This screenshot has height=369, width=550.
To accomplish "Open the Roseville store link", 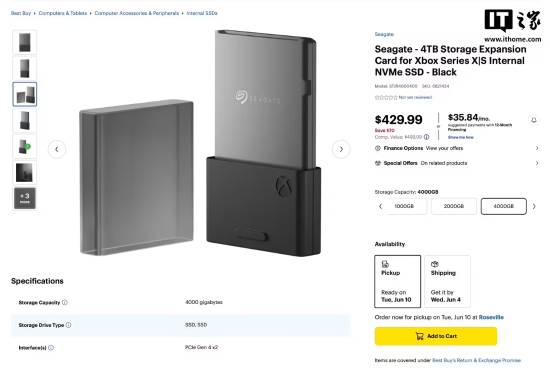I will point(491,317).
